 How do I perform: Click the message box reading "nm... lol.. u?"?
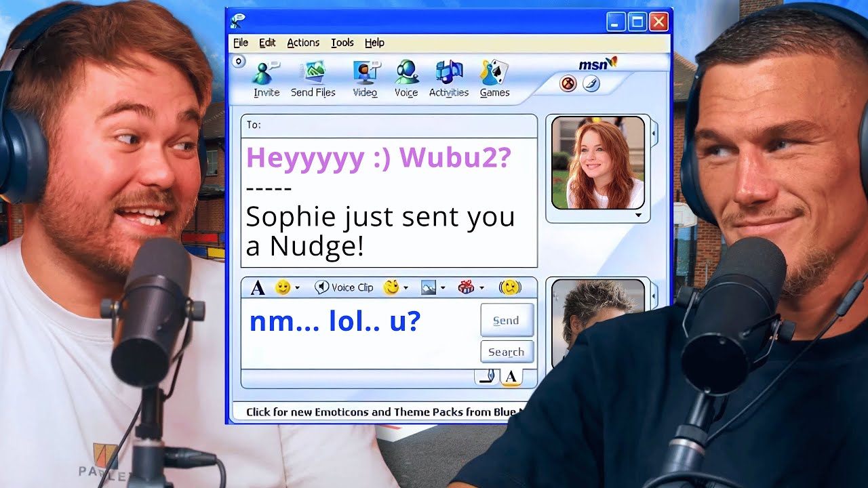[360, 333]
